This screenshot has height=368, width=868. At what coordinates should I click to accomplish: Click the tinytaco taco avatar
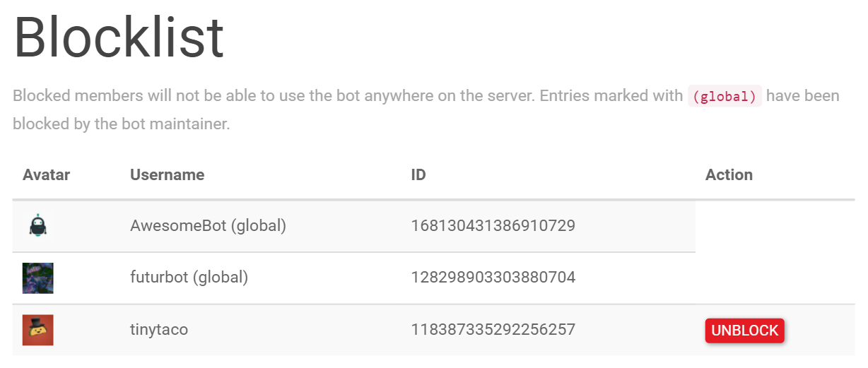[38, 330]
